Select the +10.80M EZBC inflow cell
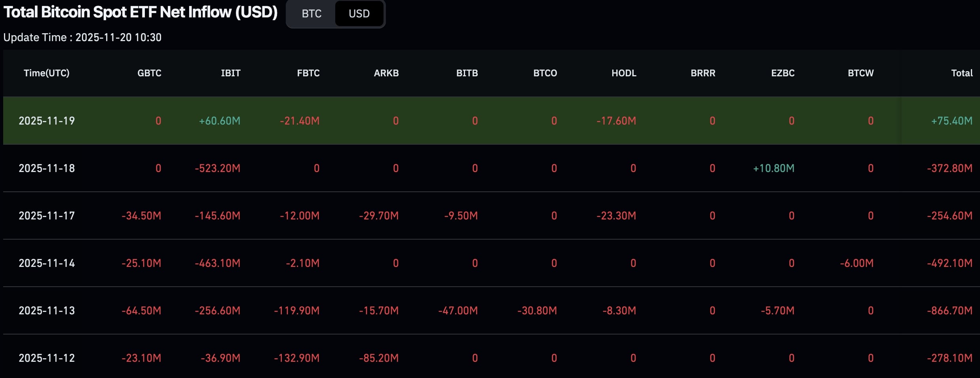980x378 pixels. (773, 168)
